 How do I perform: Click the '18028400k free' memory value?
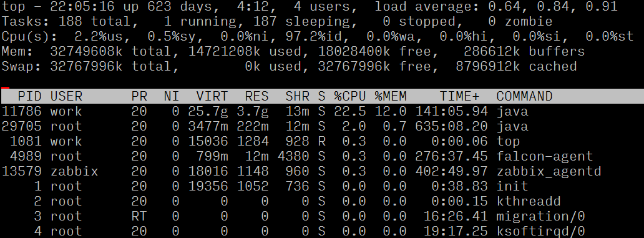click(x=374, y=51)
